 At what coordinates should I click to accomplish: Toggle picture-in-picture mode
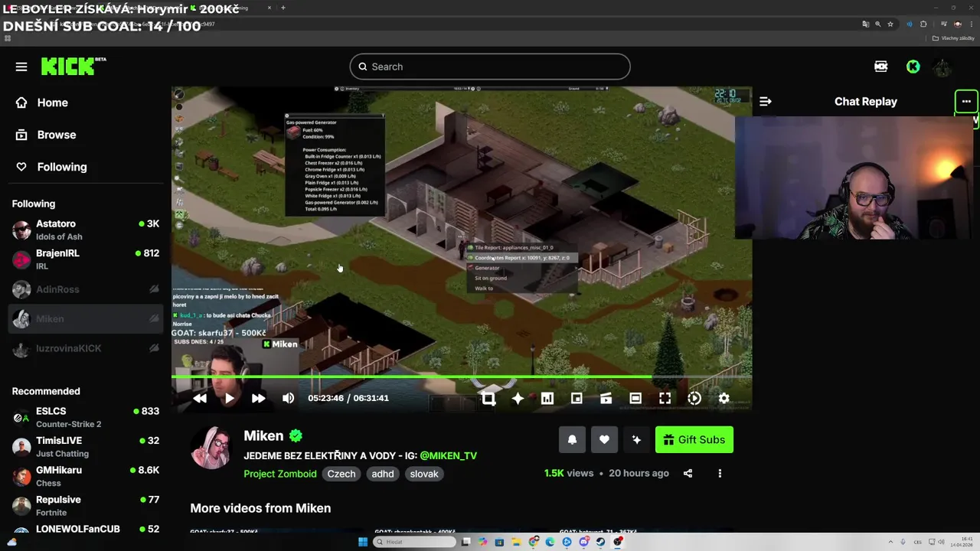click(577, 398)
